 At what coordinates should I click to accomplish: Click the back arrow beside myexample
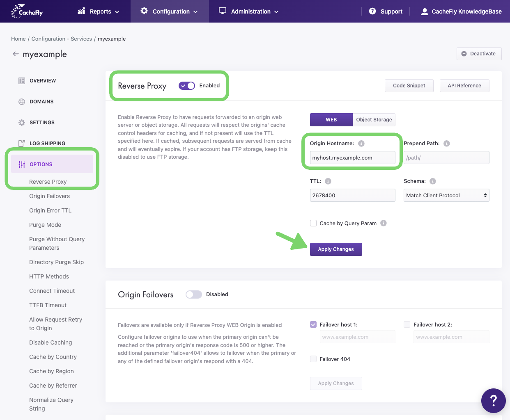16,54
